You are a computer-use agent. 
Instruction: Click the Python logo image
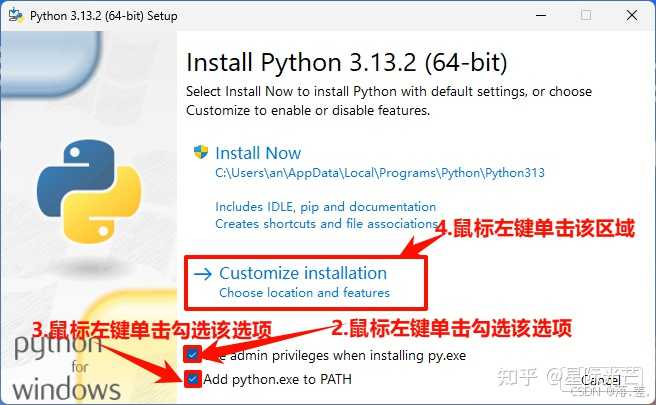[x=89, y=191]
